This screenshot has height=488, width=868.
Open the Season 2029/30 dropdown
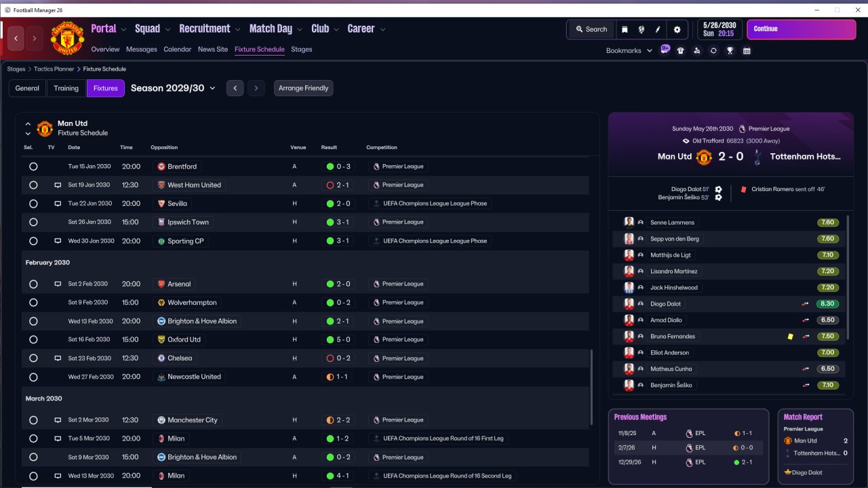[173, 88]
